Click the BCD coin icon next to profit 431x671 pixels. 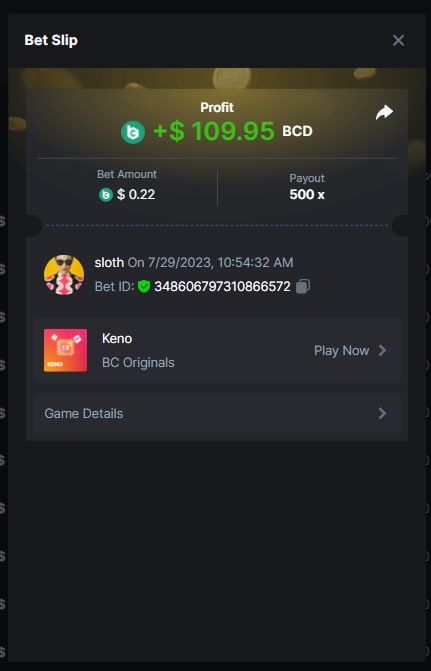[133, 132]
